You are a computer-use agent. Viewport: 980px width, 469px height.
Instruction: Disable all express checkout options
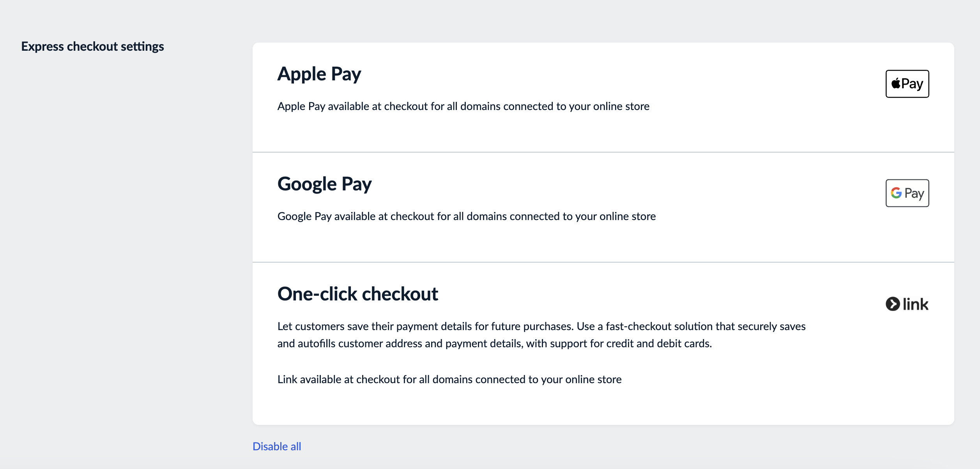[x=277, y=446]
